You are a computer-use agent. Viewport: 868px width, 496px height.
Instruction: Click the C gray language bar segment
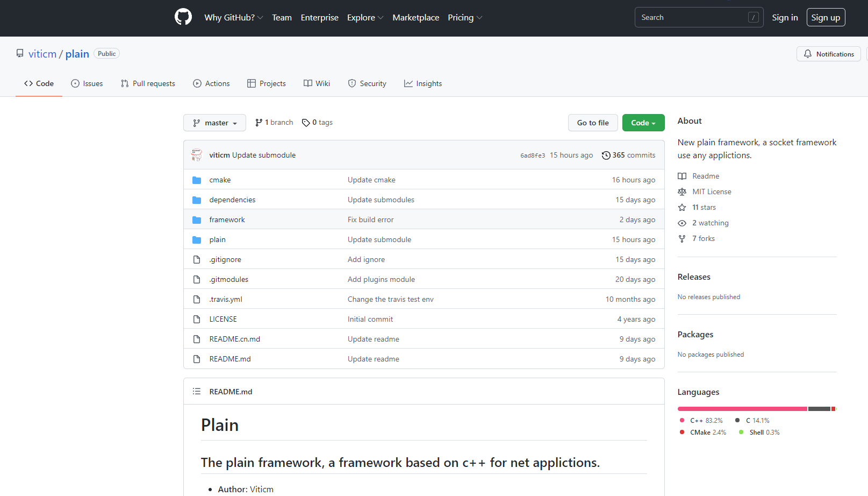pyautogui.click(x=819, y=409)
